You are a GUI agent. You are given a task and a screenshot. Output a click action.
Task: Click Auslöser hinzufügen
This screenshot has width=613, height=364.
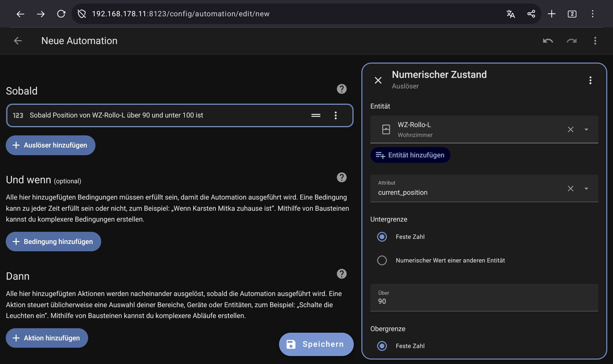tap(50, 145)
